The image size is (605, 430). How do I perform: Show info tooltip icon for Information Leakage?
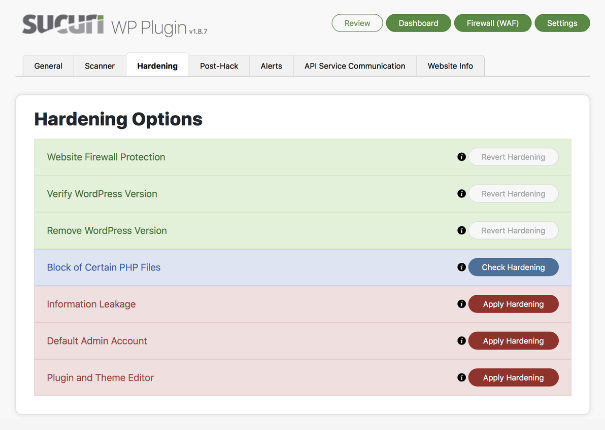pyautogui.click(x=461, y=304)
